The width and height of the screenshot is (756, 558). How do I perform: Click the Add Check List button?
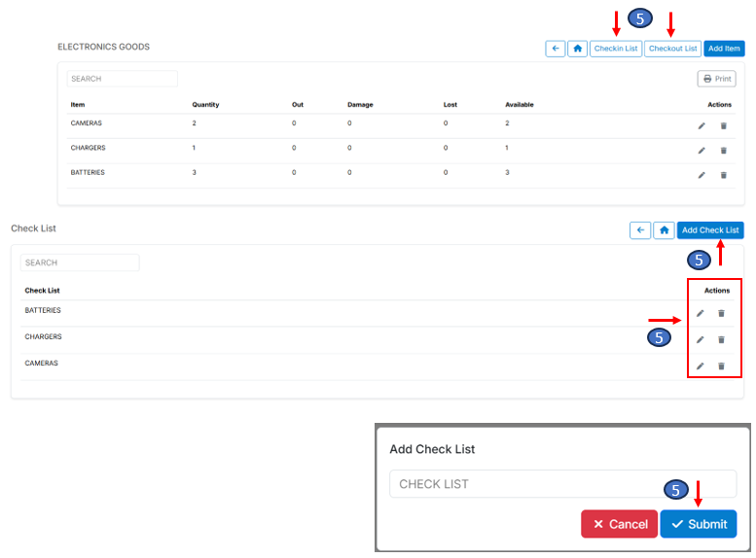coord(710,230)
